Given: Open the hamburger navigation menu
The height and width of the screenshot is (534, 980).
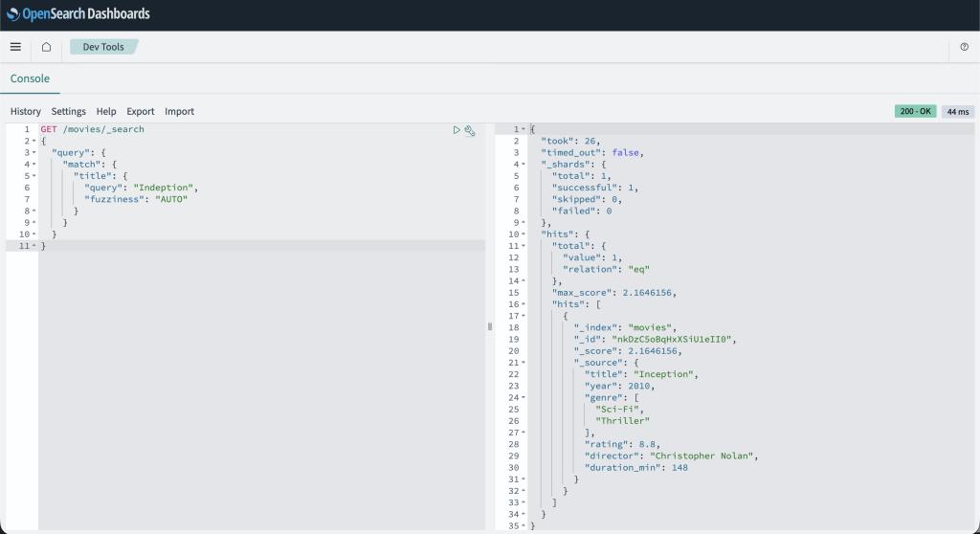Looking at the screenshot, I should [x=15, y=47].
